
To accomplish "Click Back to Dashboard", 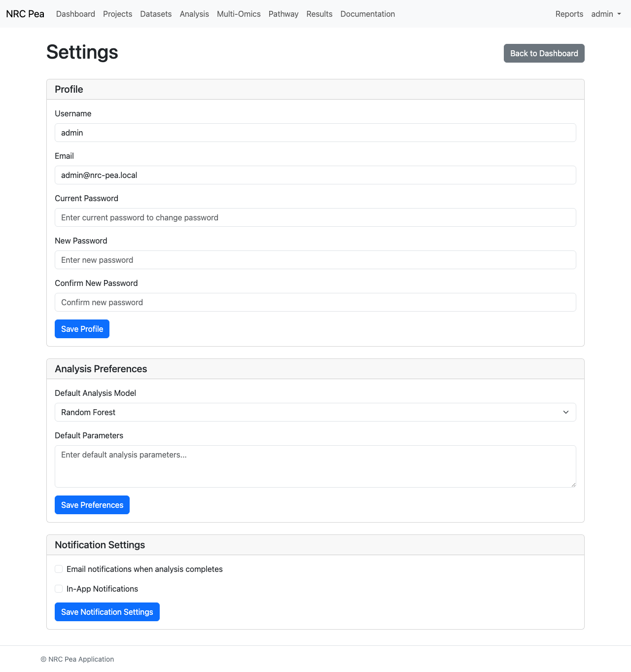I will 544,53.
